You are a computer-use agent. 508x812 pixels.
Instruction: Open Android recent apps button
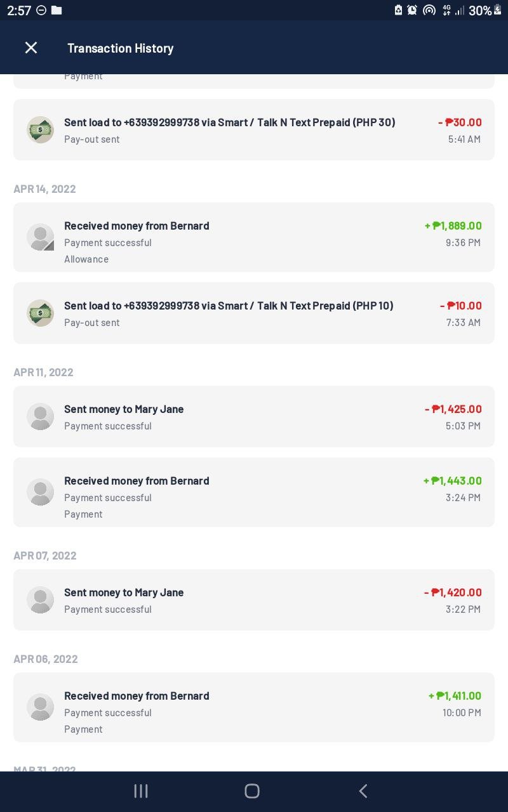(141, 790)
